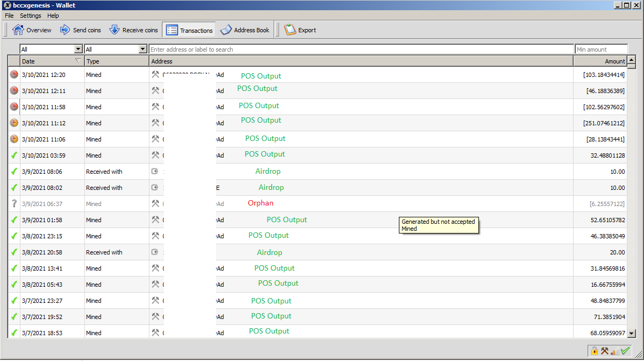Image resolution: width=644 pixels, height=361 pixels.
Task: Open the Address Book
Action: pos(245,30)
